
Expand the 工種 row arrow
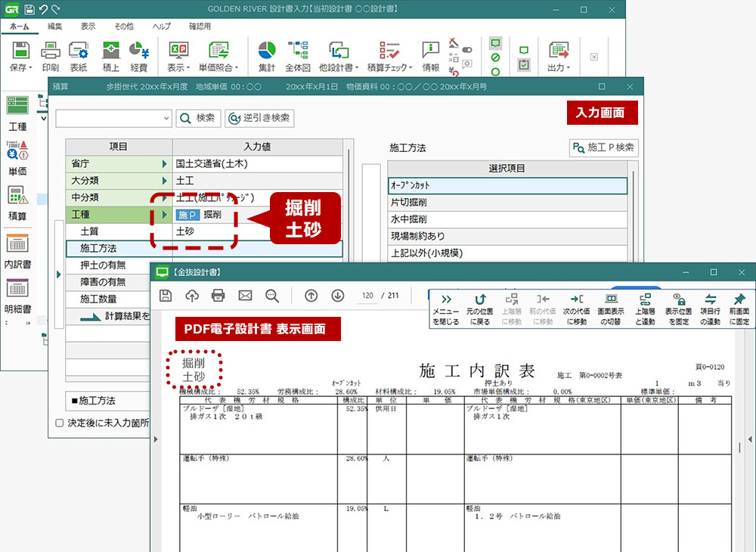(x=164, y=215)
